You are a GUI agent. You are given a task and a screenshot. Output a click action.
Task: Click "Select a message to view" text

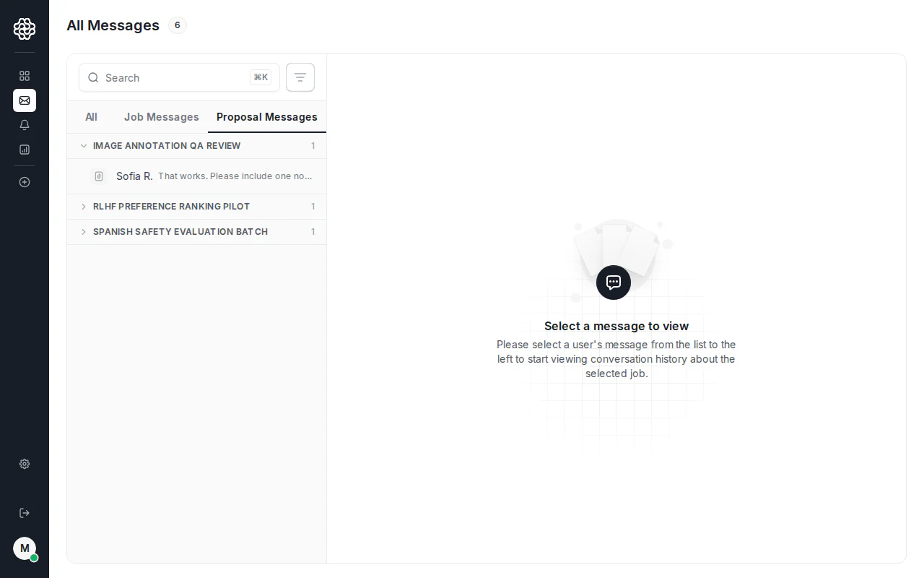tap(616, 326)
